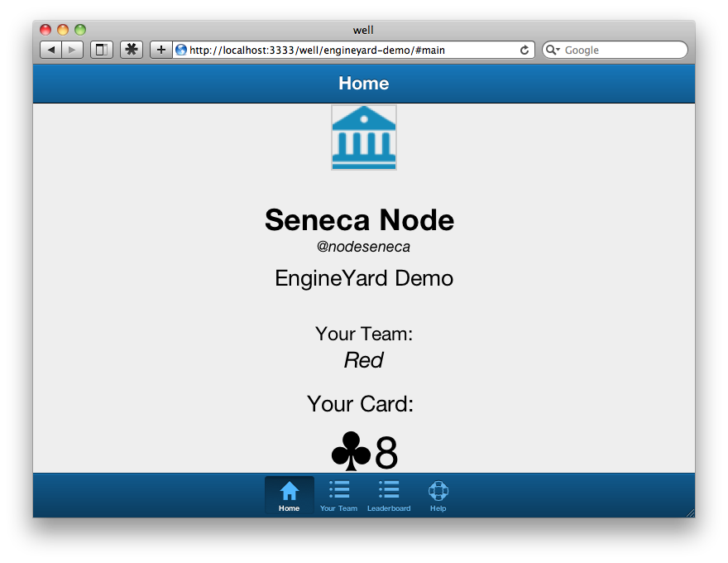Switch to the Leaderboard tab
The height and width of the screenshot is (563, 728).
[x=389, y=495]
